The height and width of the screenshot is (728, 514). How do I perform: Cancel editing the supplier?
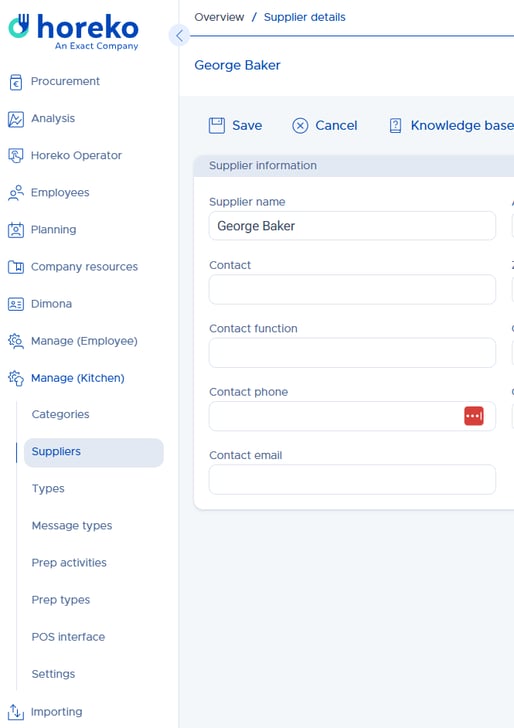coord(325,125)
